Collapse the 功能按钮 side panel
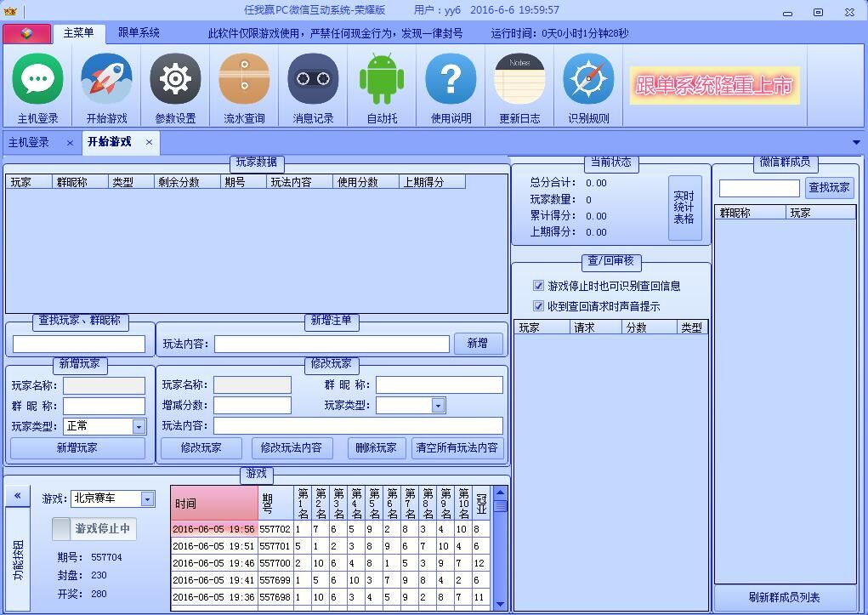The height and width of the screenshot is (615, 868). [16, 494]
